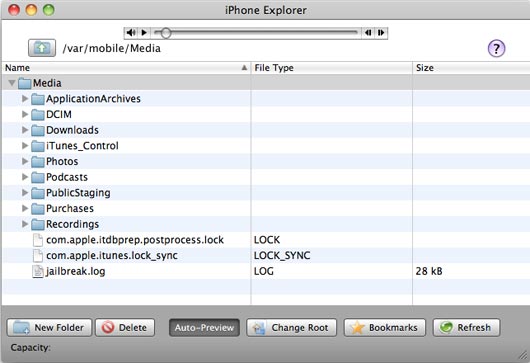Step backward in the preview player

coord(368,32)
